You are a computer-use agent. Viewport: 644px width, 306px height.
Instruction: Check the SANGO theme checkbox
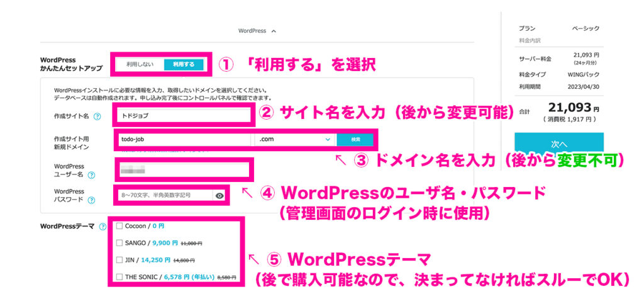pyautogui.click(x=119, y=243)
